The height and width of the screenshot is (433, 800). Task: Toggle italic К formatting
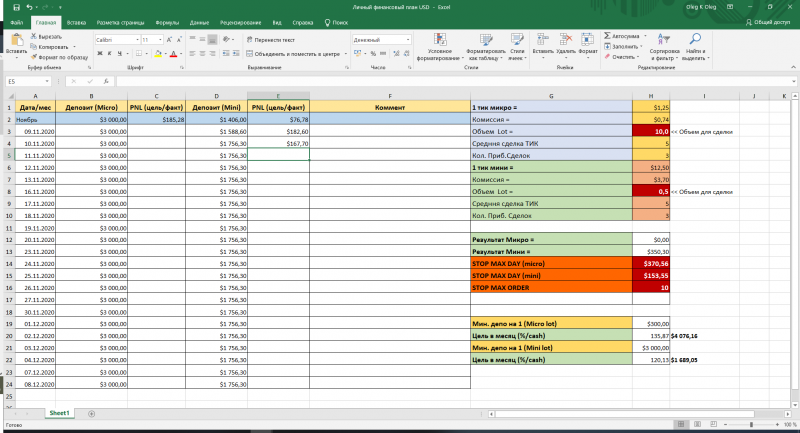tap(108, 53)
